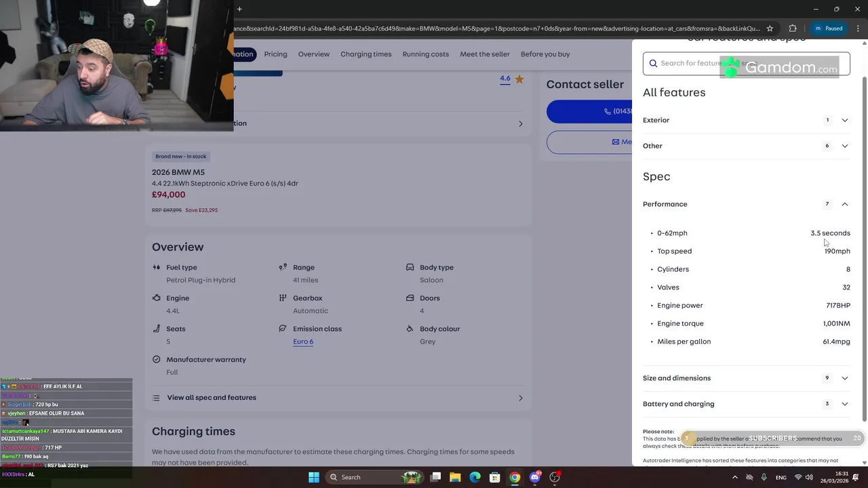
Task: Bookmark this page with the star icon
Action: 770,28
